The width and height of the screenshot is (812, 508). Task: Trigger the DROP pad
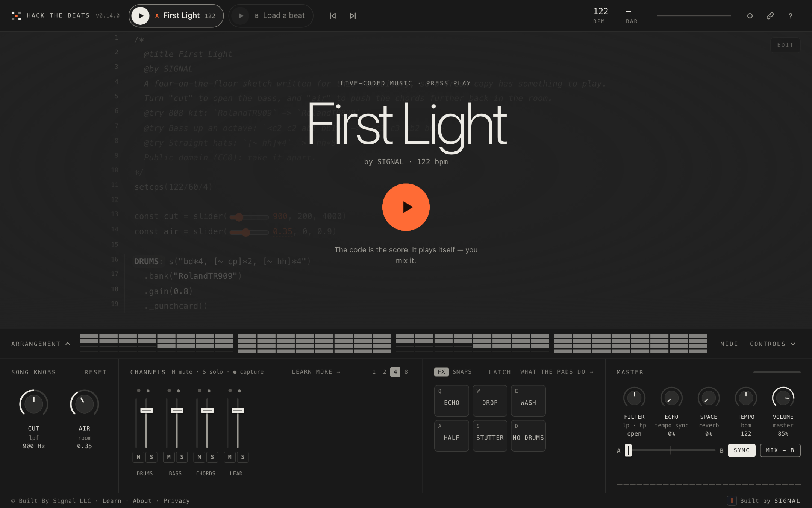point(490,400)
